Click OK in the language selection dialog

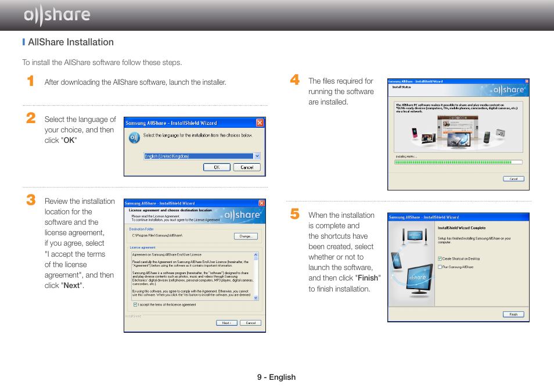coord(217,167)
